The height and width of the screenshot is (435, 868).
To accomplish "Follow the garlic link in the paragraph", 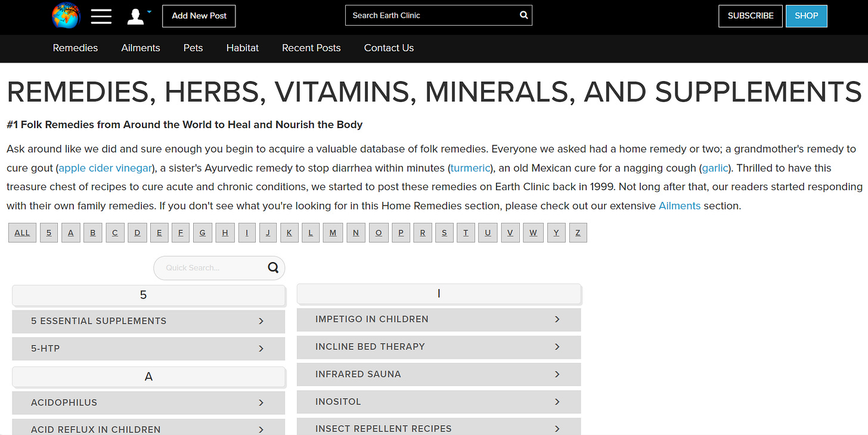I will point(715,168).
